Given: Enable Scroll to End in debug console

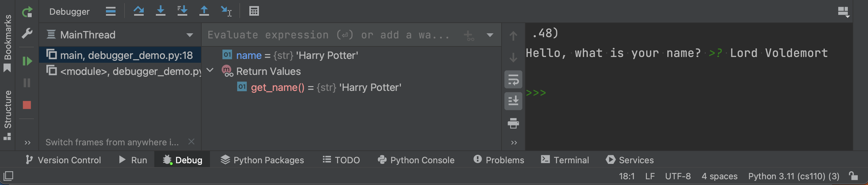Looking at the screenshot, I should 513,101.
